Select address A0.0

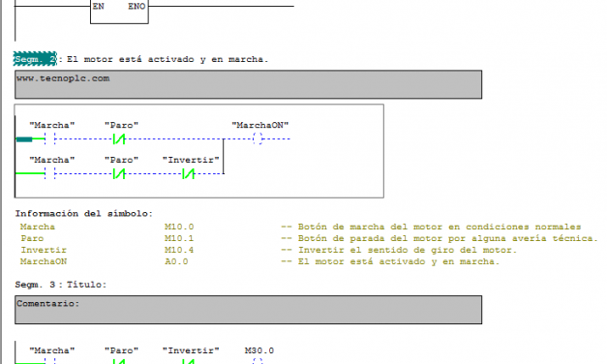pyautogui.click(x=176, y=261)
